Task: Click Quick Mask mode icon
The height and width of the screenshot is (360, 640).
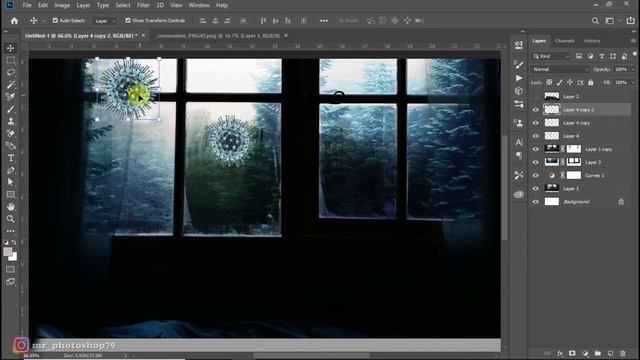Action: coord(11,269)
